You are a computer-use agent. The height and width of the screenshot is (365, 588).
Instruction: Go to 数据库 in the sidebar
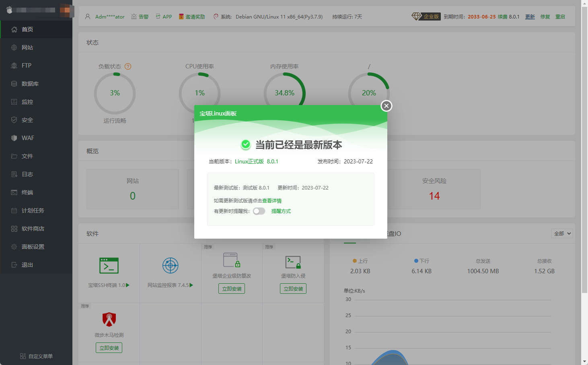pyautogui.click(x=30, y=84)
